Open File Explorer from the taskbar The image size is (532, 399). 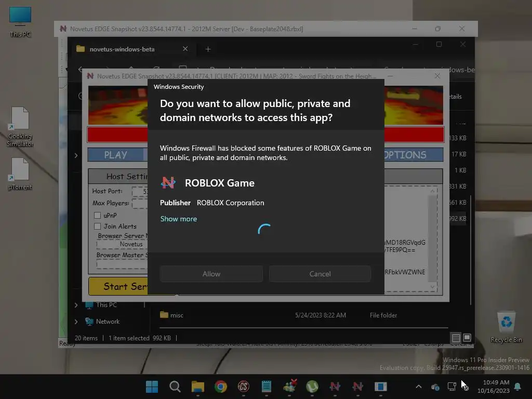coord(198,387)
